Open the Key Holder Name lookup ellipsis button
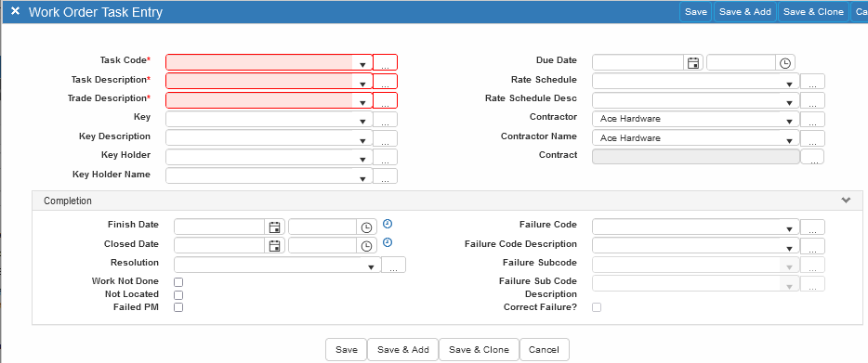This screenshot has width=868, height=363. coord(386,176)
